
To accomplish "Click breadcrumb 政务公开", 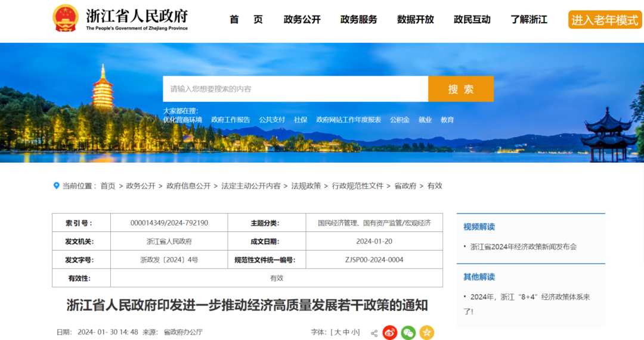I will (141, 186).
